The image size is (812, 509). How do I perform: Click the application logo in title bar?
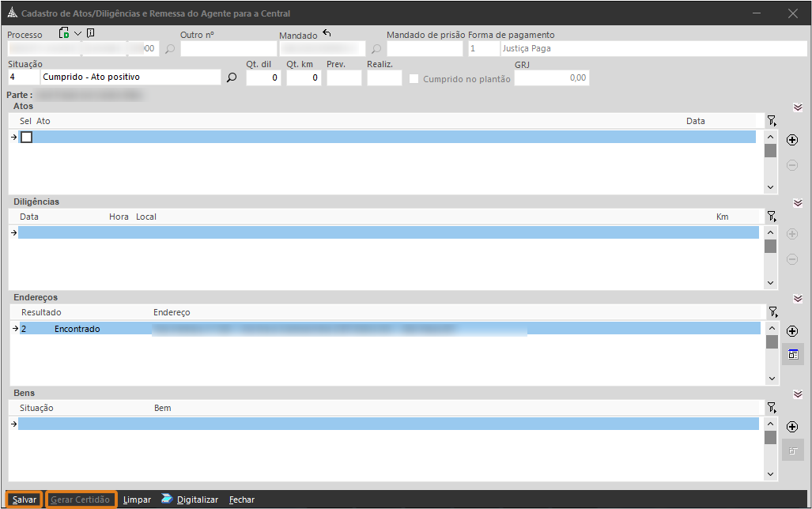point(12,13)
